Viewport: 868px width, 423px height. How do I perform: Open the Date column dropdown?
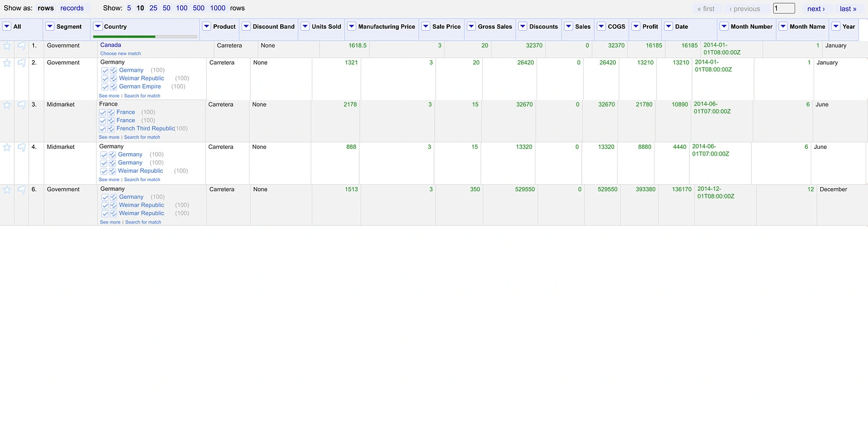point(668,26)
